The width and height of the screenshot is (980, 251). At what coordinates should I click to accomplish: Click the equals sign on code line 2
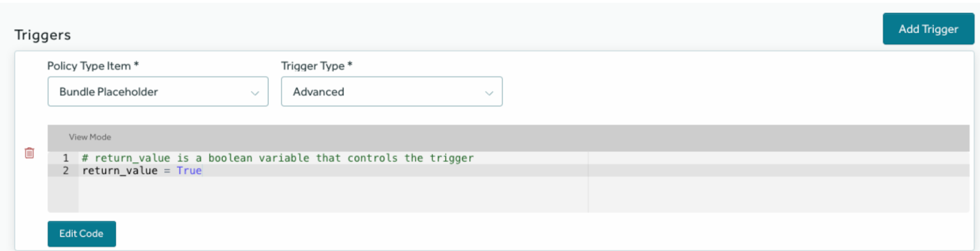click(x=167, y=171)
